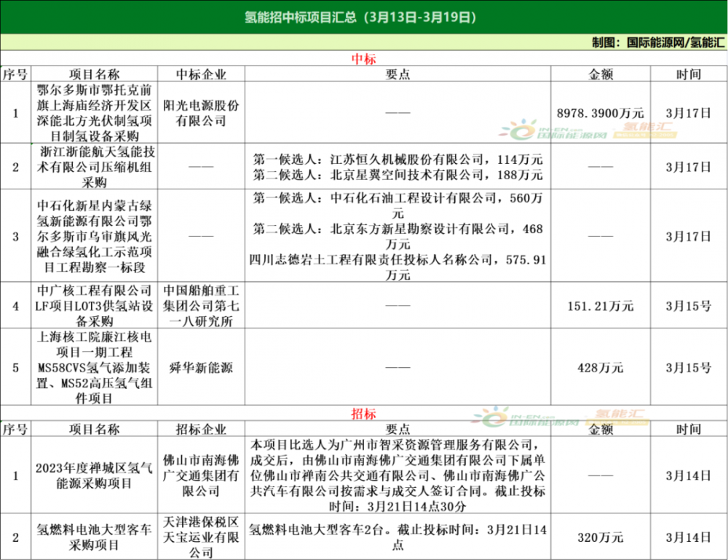Click the cell "阳光电源股份有限公司"

201,113
